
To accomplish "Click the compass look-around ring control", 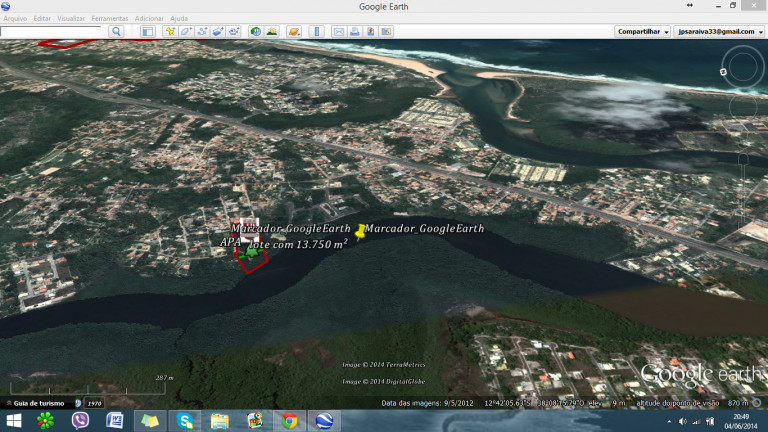I will coord(743,67).
